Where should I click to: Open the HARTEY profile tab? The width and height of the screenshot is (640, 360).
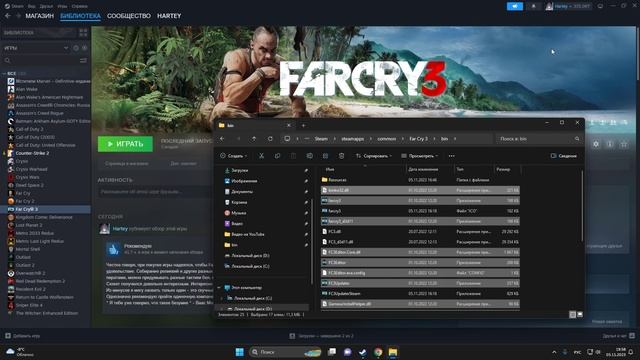pos(169,16)
